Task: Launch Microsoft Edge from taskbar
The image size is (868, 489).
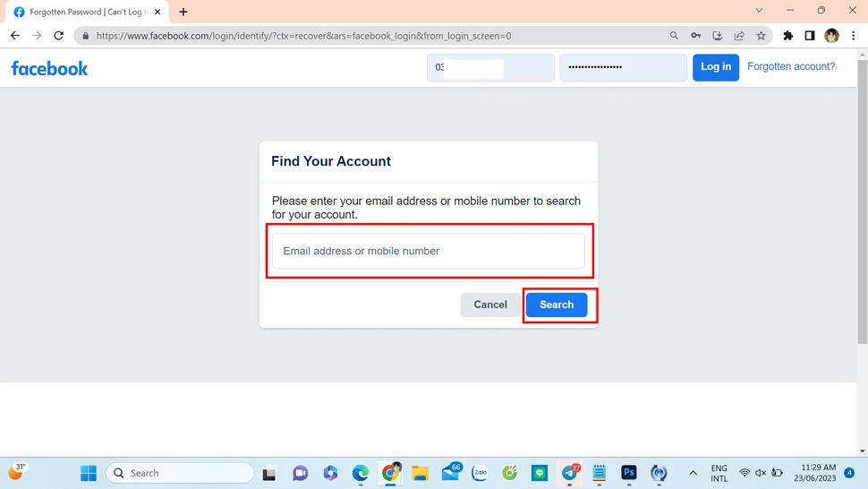Action: coord(361,473)
